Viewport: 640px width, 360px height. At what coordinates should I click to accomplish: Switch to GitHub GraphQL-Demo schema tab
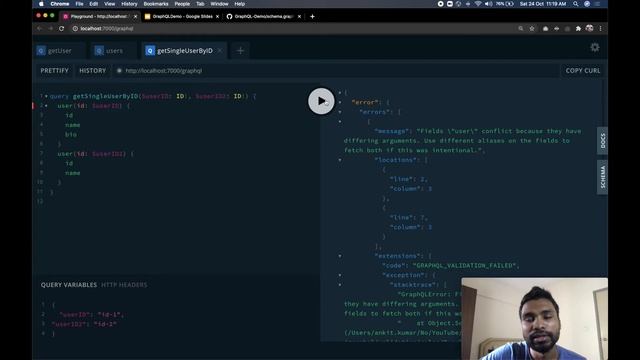[x=264, y=16]
